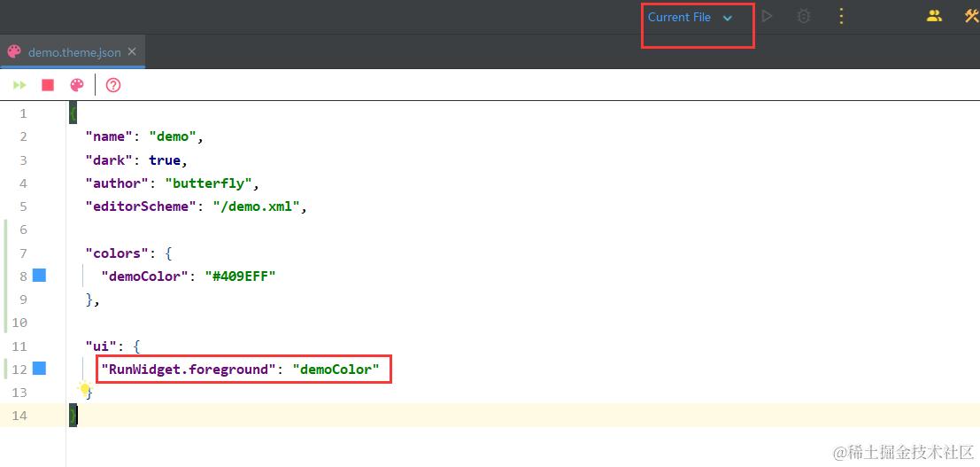Image resolution: width=980 pixels, height=467 pixels.
Task: Click the "ui" key on line 11
Action: pos(101,346)
